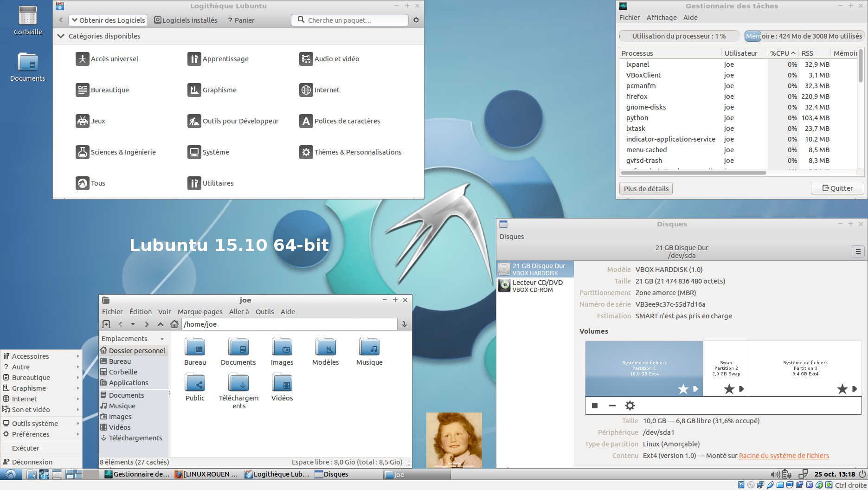
Task: Sort processes by %CPU column
Action: pos(782,53)
